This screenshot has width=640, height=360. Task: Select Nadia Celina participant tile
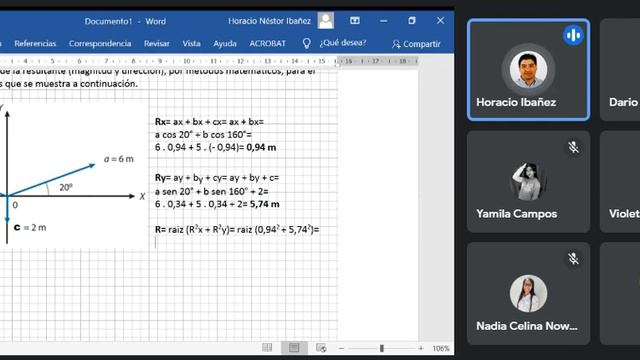coord(529,293)
